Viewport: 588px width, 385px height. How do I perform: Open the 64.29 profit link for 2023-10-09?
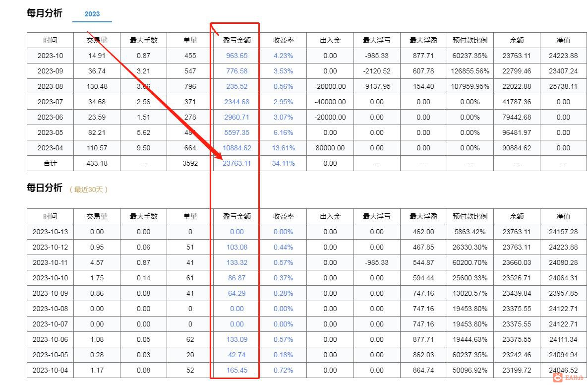[236, 293]
